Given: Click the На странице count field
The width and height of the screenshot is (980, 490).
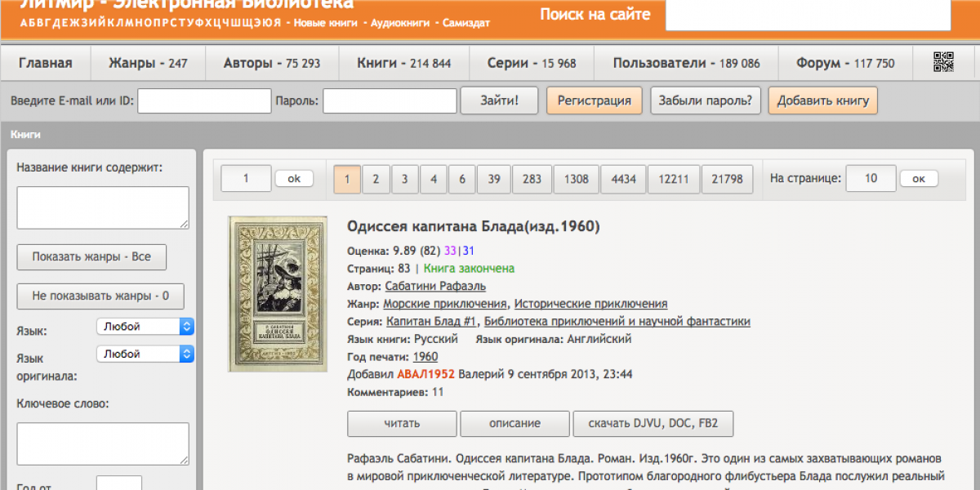Looking at the screenshot, I should click(871, 179).
